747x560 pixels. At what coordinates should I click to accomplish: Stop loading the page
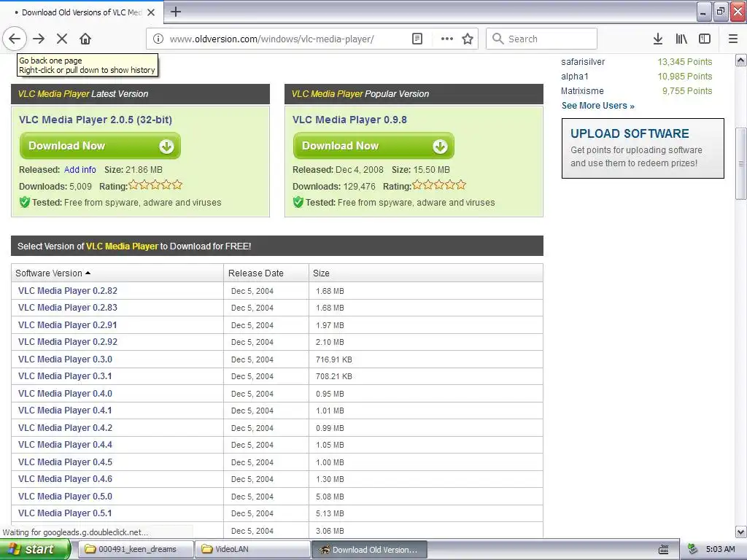(x=62, y=39)
